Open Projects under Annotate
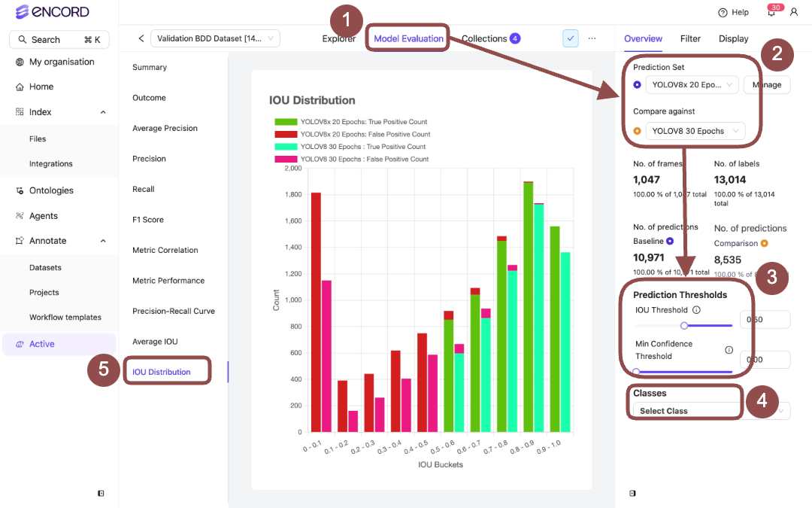Image resolution: width=812 pixels, height=508 pixels. point(44,292)
